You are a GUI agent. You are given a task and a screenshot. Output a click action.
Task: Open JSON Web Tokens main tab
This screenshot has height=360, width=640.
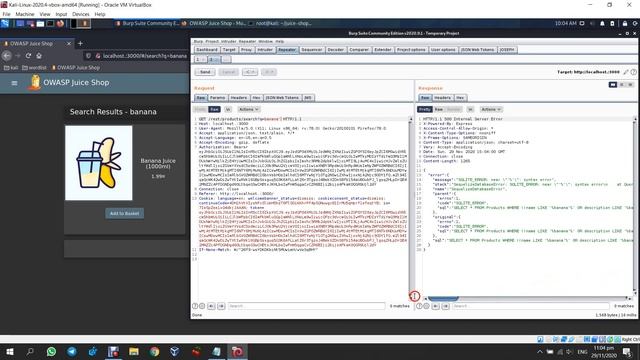pyautogui.click(x=478, y=50)
